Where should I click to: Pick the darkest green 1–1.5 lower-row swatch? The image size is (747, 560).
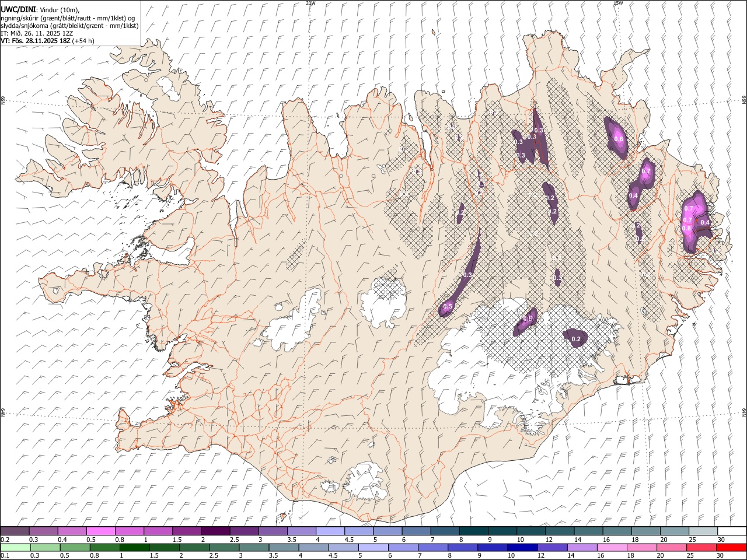[134, 547]
